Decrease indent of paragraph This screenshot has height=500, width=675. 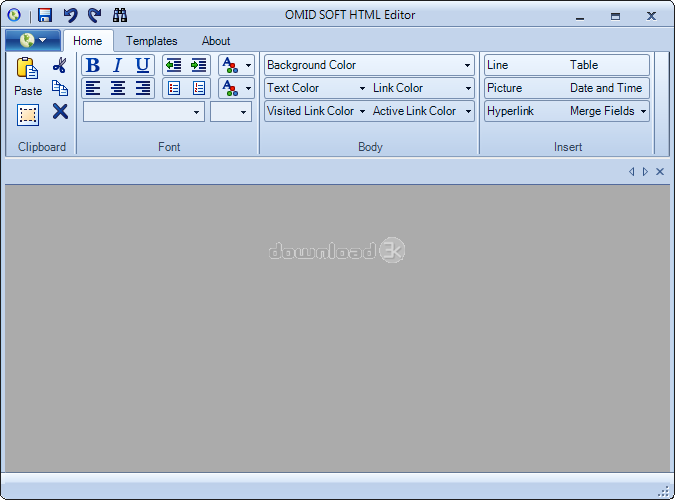[x=174, y=65]
